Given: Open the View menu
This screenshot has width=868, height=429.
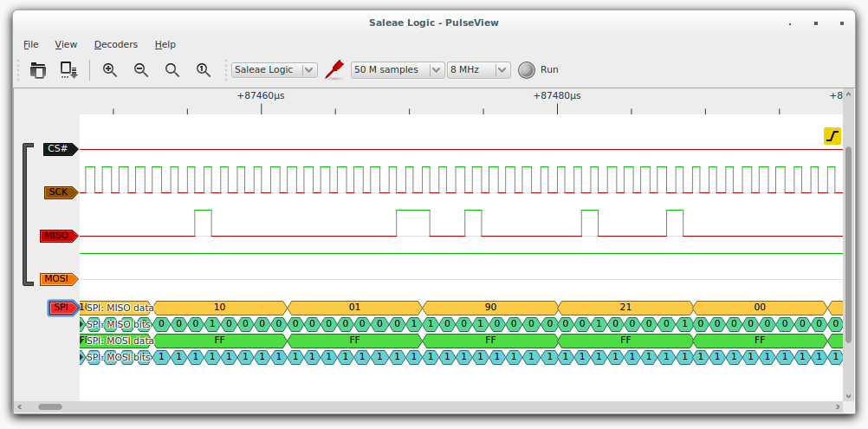Looking at the screenshot, I should [x=66, y=44].
